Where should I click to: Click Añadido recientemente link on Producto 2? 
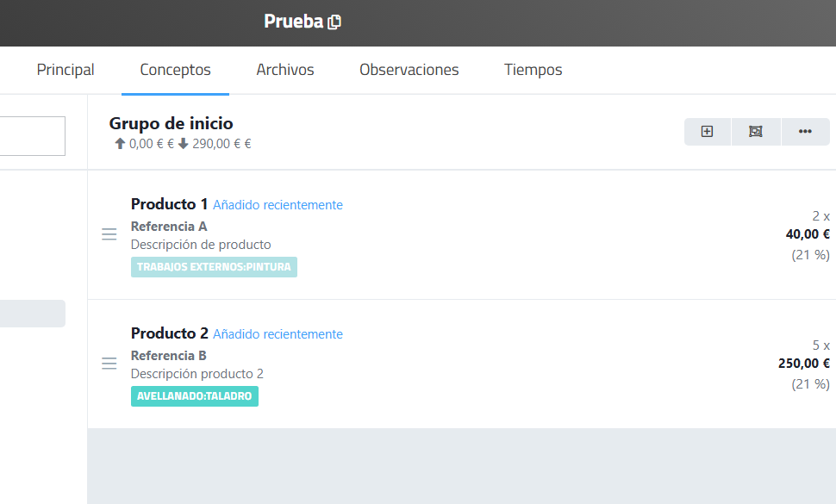coord(278,334)
